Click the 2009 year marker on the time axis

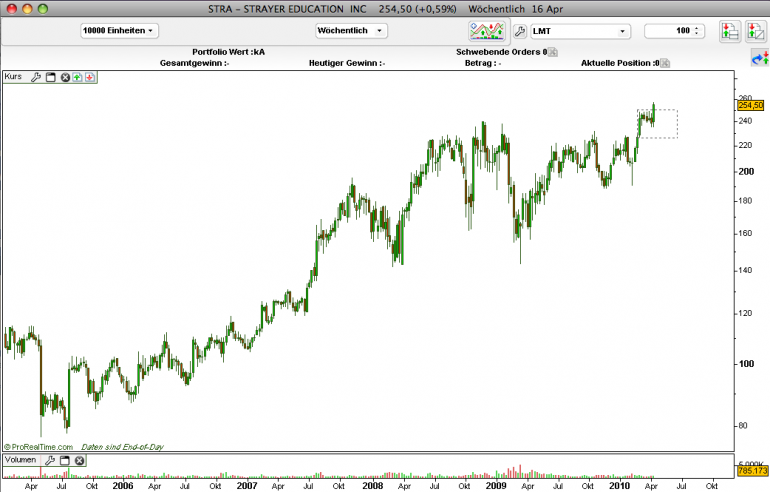pyautogui.click(x=496, y=486)
